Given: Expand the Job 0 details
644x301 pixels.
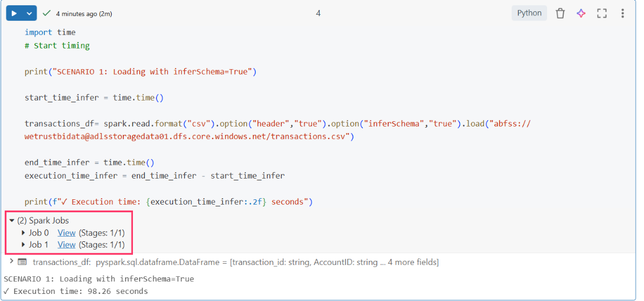Looking at the screenshot, I should [x=24, y=233].
